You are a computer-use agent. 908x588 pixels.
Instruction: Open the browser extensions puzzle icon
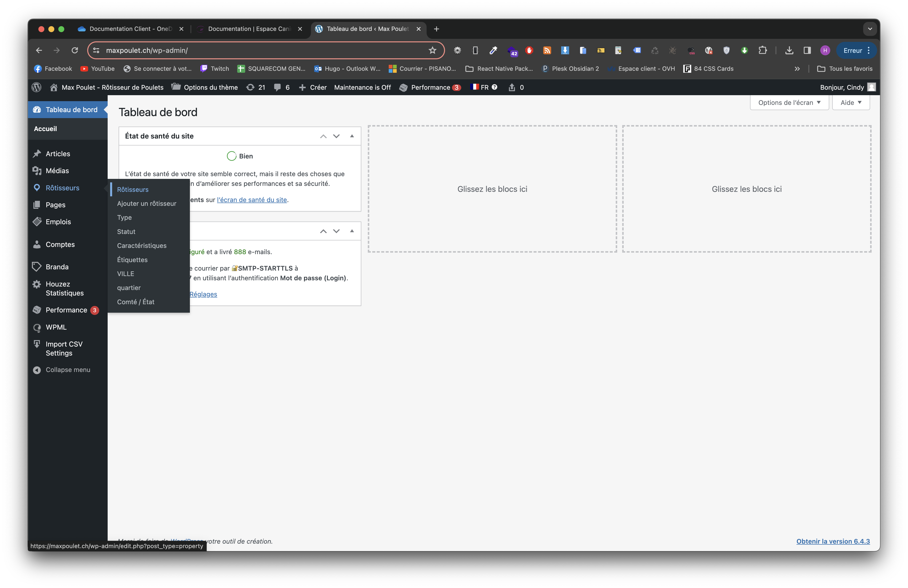(x=762, y=50)
